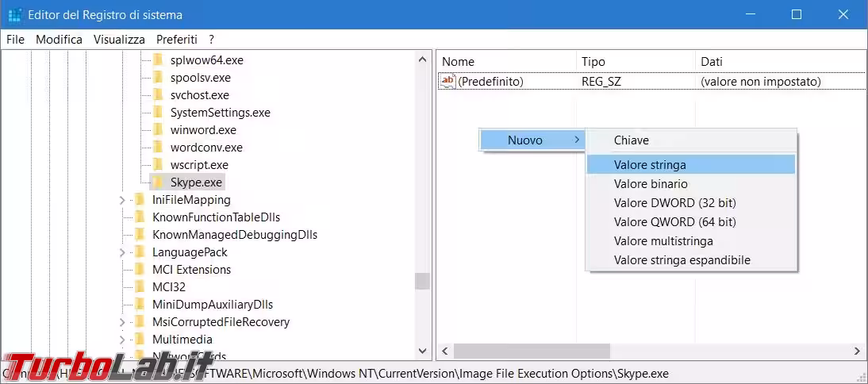Click the right arrow of the values pane horizontal scrollbar
868x384 pixels.
(x=857, y=351)
